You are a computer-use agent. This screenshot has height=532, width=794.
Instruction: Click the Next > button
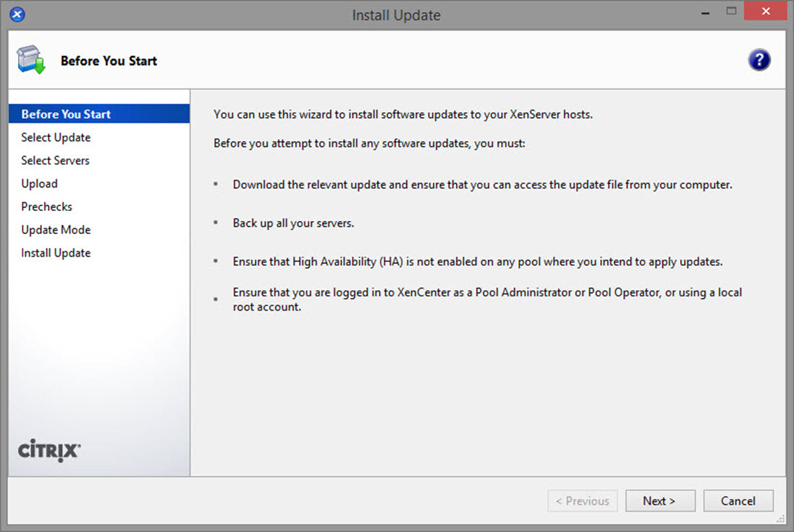click(x=660, y=501)
